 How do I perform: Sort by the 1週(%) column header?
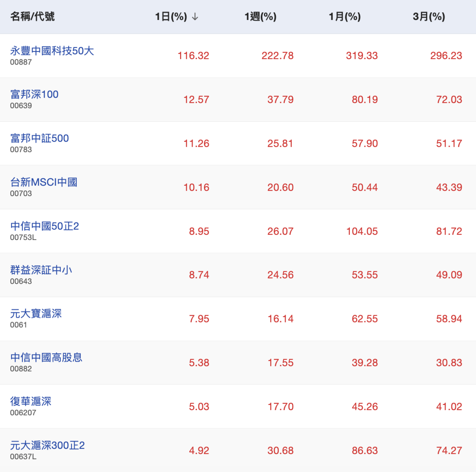click(x=261, y=17)
